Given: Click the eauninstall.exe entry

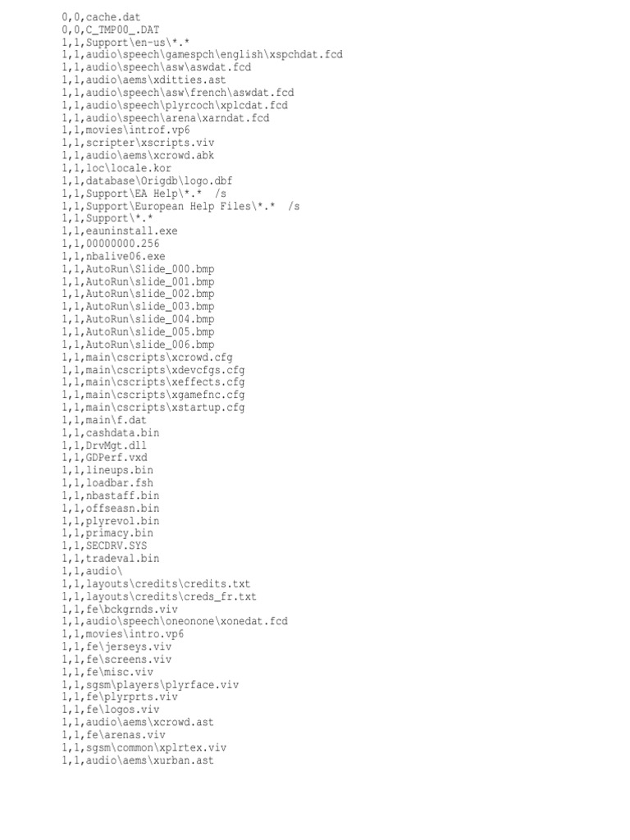Looking at the screenshot, I should point(120,231).
